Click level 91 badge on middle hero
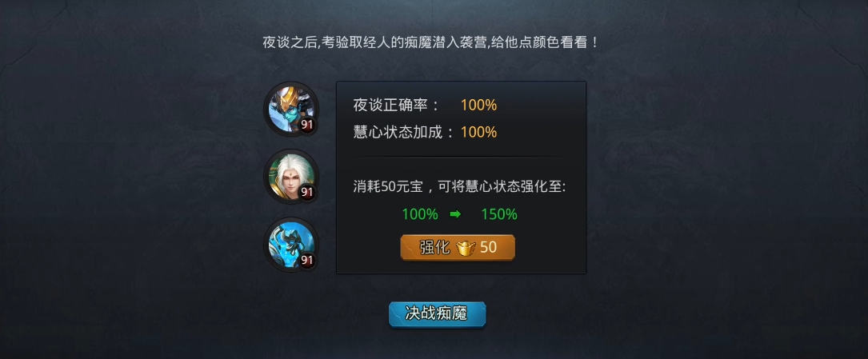868x359 pixels. pyautogui.click(x=306, y=193)
